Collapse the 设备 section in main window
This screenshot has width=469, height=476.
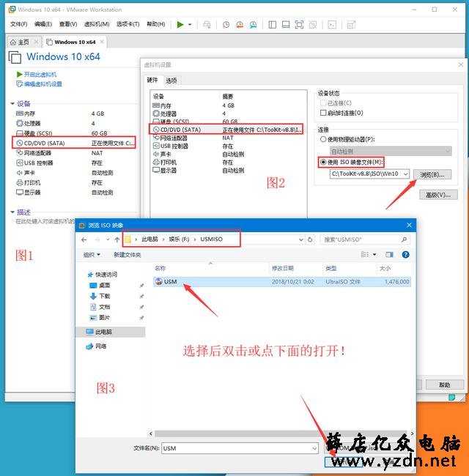point(12,104)
